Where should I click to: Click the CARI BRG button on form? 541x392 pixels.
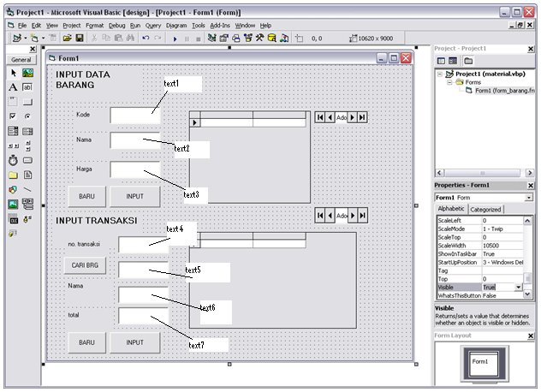[x=86, y=265]
